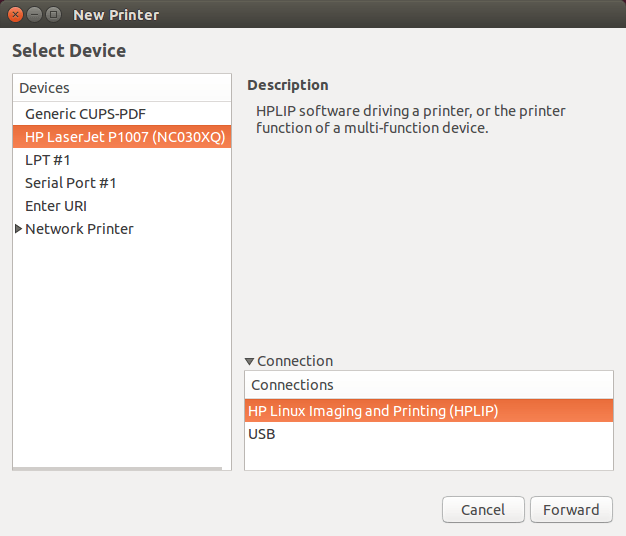Click the Devices list horizontal scrollbar
Screen dimensions: 626x536
117,467
